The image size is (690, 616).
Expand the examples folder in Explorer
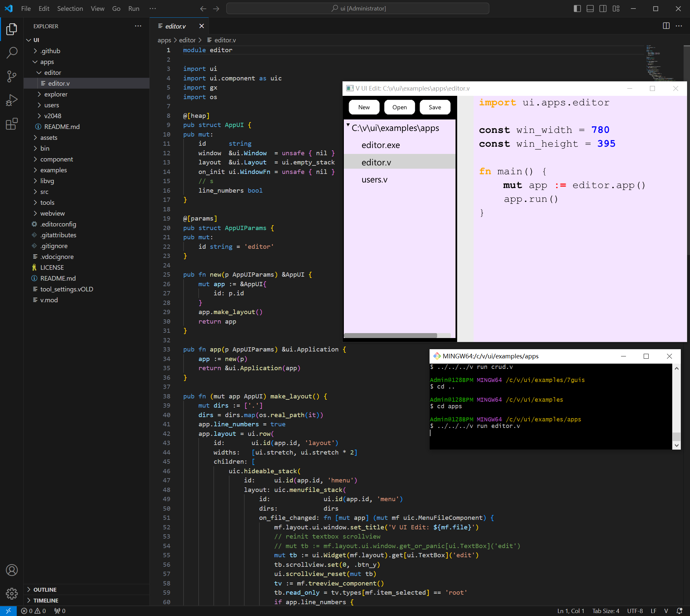[53, 170]
